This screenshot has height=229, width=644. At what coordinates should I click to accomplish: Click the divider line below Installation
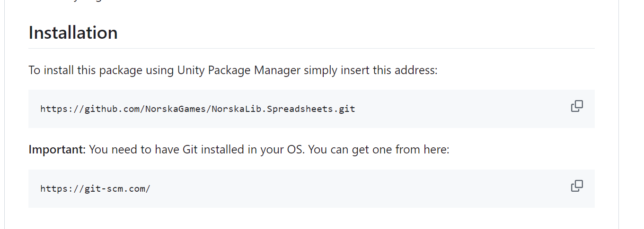tap(311, 48)
